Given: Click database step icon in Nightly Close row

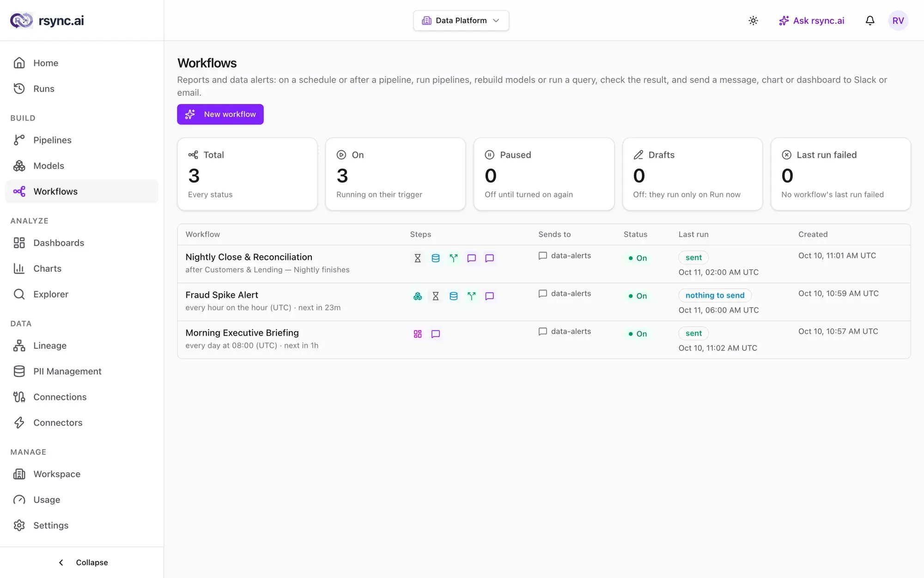Looking at the screenshot, I should coord(436,258).
